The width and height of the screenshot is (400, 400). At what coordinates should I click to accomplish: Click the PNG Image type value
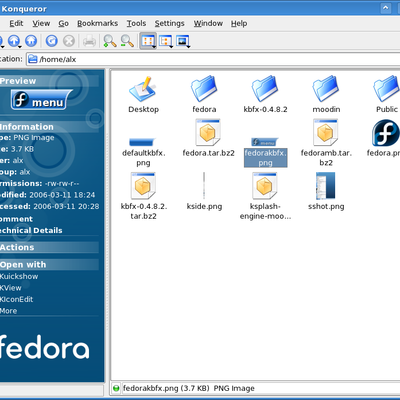click(34, 138)
